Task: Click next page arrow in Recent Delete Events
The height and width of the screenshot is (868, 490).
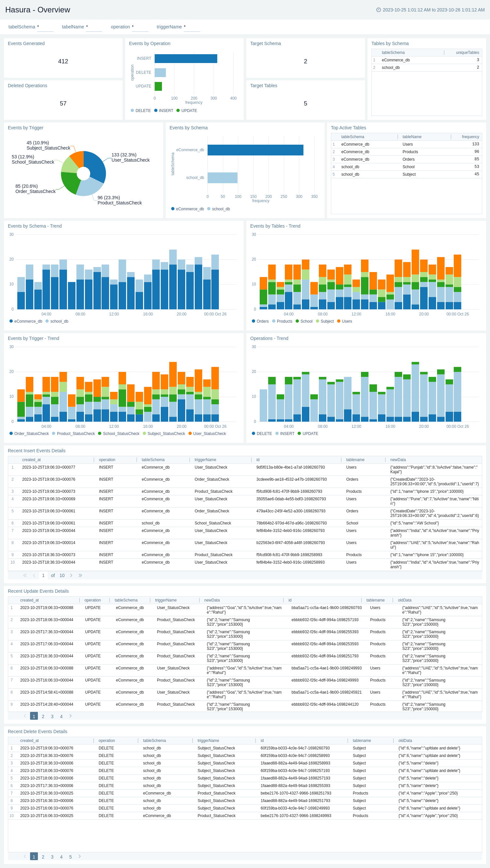Action: click(79, 856)
